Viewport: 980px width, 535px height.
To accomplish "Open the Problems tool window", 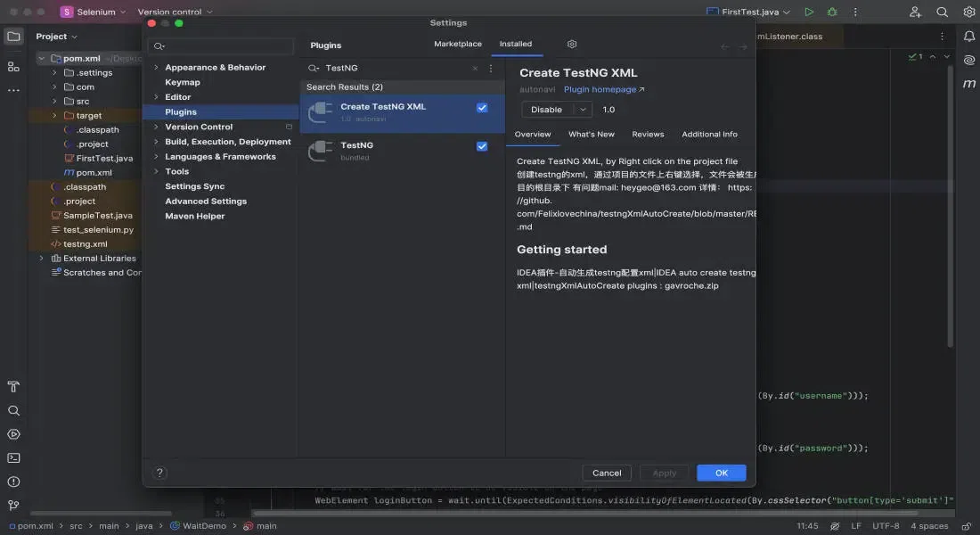I will [x=13, y=481].
